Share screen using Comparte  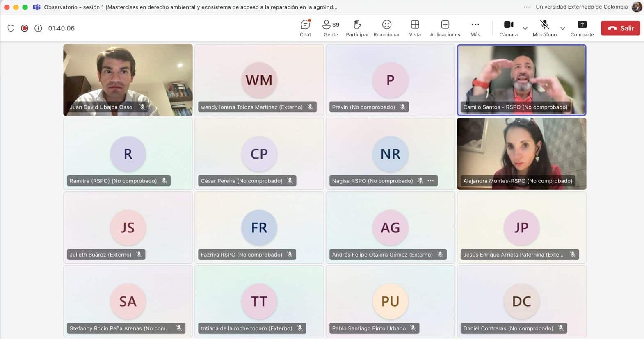pyautogui.click(x=582, y=28)
